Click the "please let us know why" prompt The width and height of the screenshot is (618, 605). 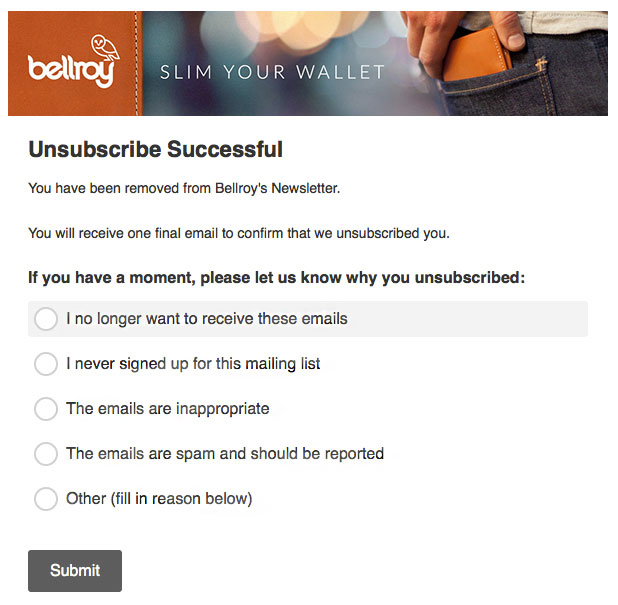point(276,278)
